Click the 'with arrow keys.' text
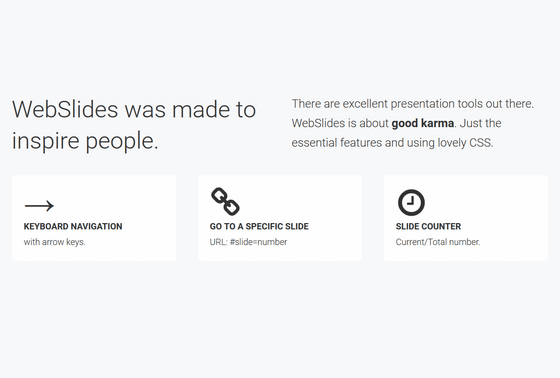Image resolution: width=560 pixels, height=378 pixels. click(55, 242)
